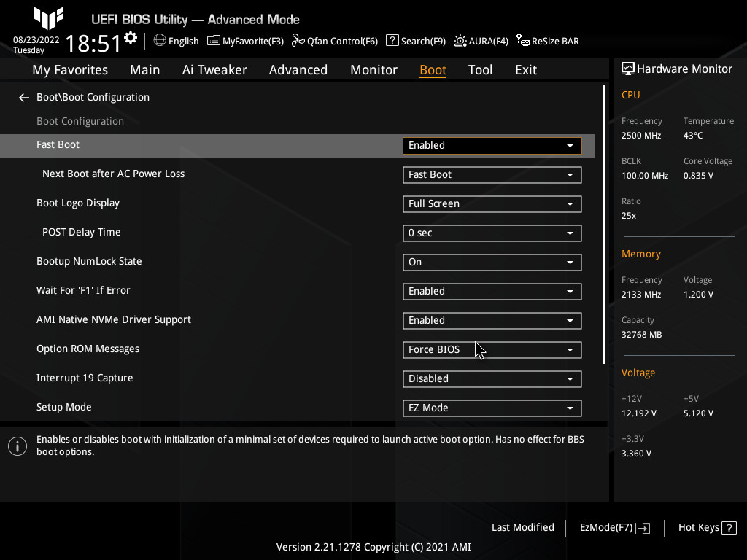Open the MyFavorite shortcut panel

245,41
